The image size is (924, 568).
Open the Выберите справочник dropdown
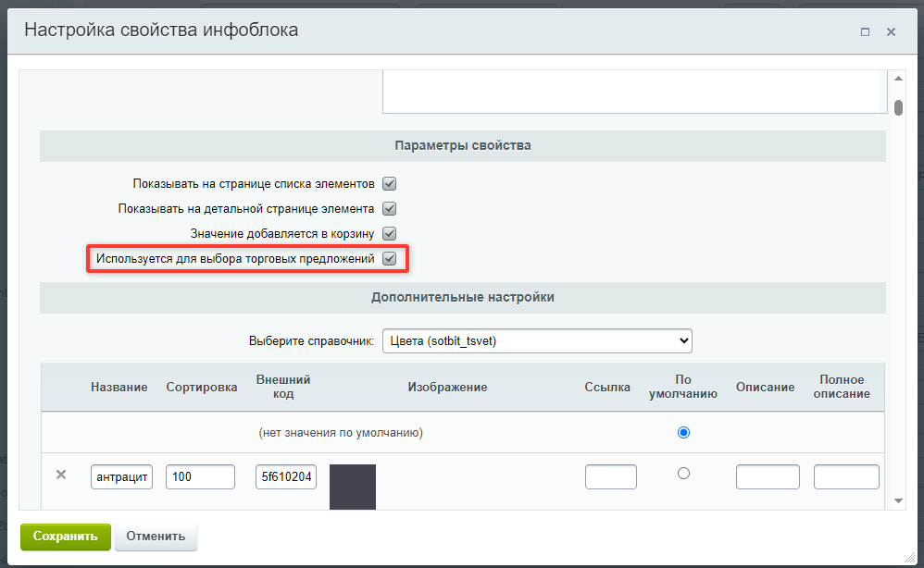(x=537, y=340)
